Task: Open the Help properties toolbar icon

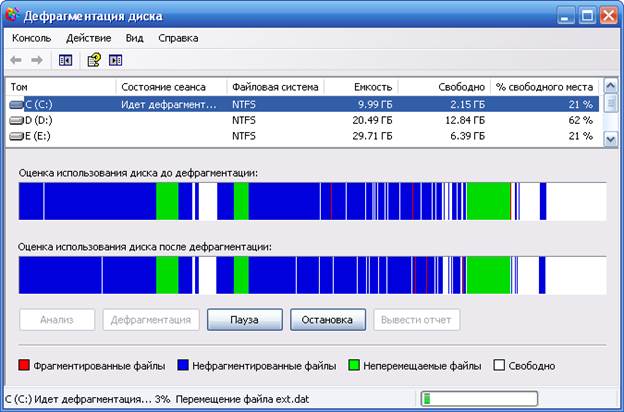Action: tap(94, 60)
